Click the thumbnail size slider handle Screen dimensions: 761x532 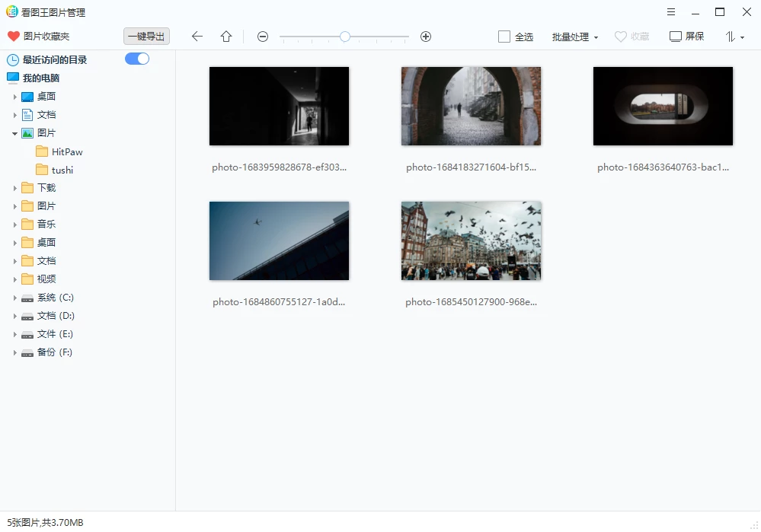345,37
